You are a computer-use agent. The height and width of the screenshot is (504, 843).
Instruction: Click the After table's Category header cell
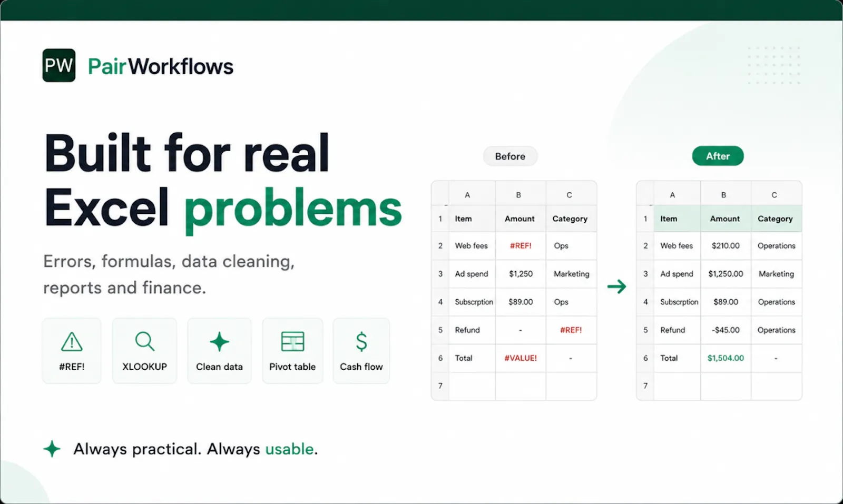pos(776,219)
